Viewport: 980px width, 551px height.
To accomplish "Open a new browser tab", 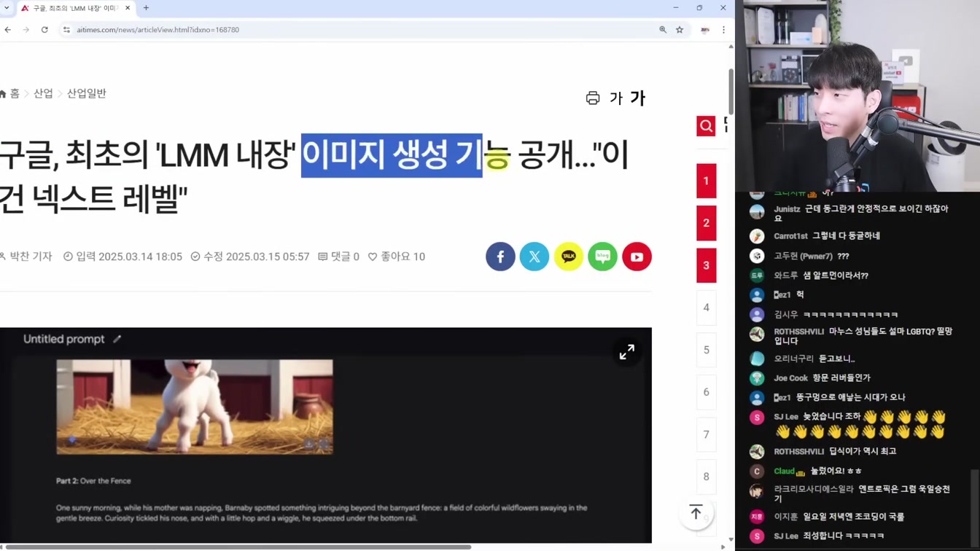I will tap(146, 8).
